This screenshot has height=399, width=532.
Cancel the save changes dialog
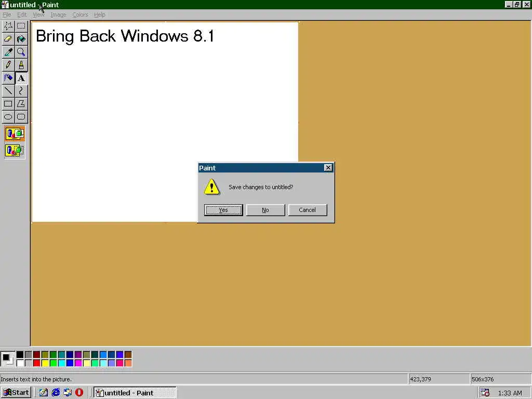(308, 210)
